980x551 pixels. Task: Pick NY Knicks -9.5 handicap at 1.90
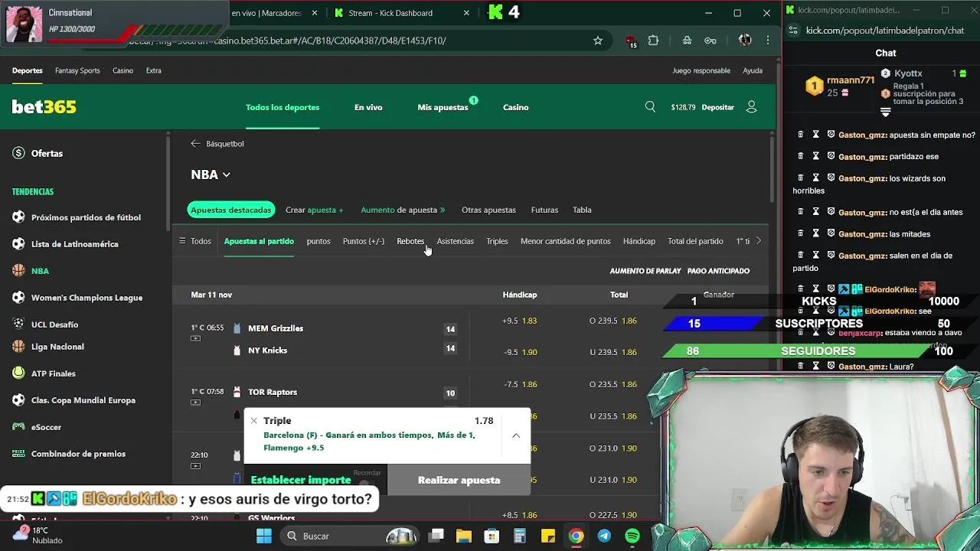coord(520,352)
